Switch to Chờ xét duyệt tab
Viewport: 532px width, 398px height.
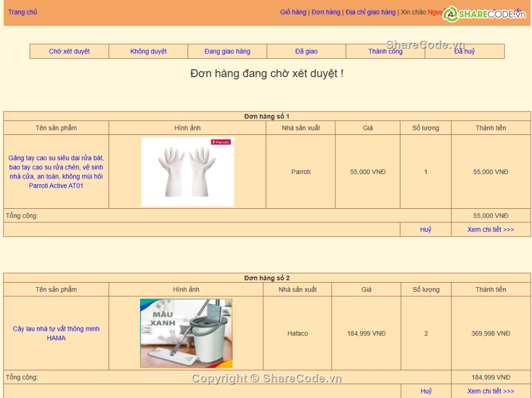click(69, 51)
